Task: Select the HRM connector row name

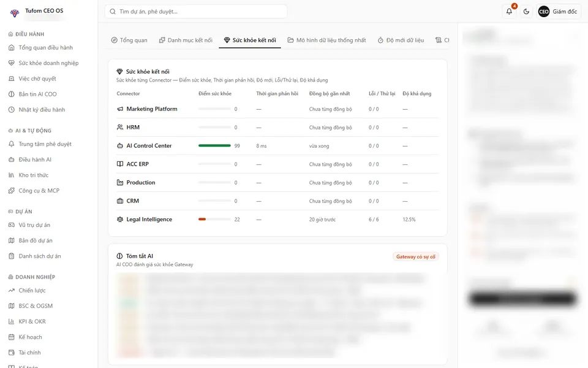Action: click(133, 128)
